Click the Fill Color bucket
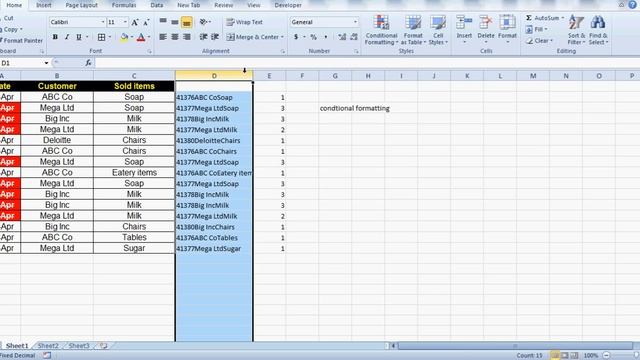The image size is (640, 360). coord(124,37)
